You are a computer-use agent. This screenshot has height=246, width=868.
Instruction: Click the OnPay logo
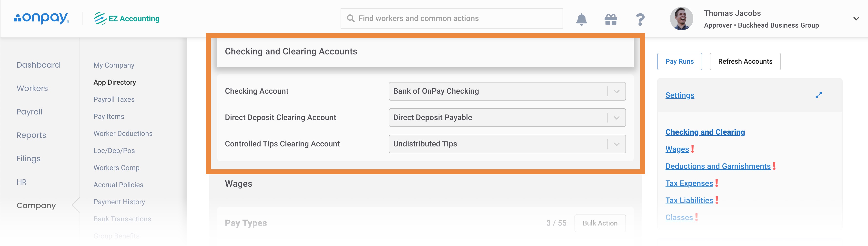(41, 18)
